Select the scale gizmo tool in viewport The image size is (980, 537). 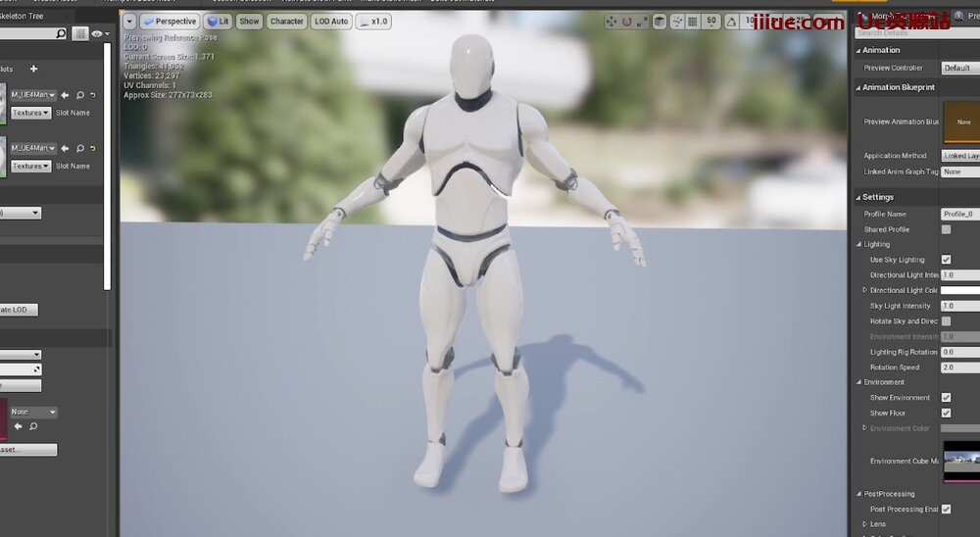point(642,21)
